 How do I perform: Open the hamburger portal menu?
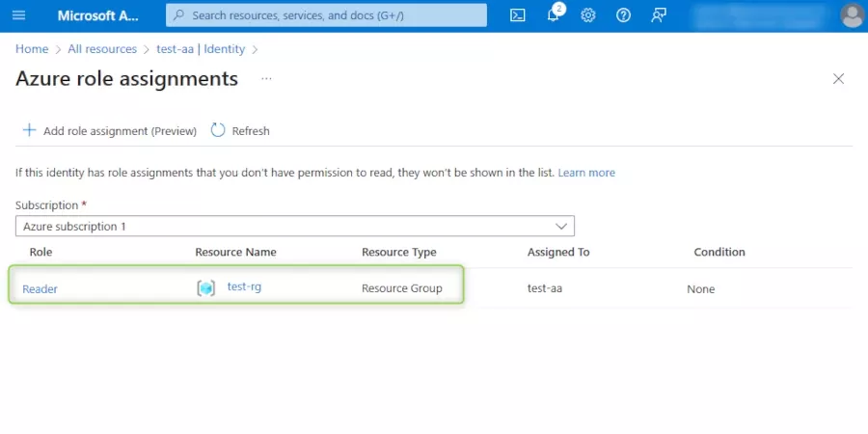click(19, 15)
